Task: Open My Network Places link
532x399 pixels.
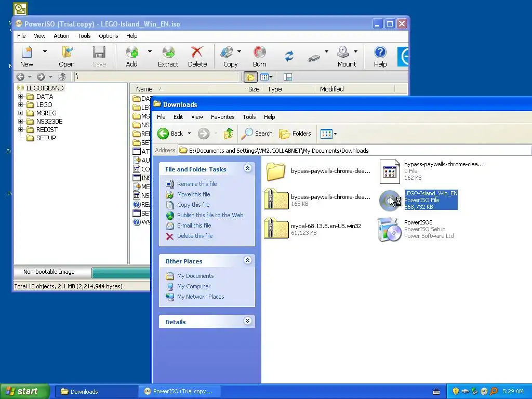Action: click(x=201, y=297)
